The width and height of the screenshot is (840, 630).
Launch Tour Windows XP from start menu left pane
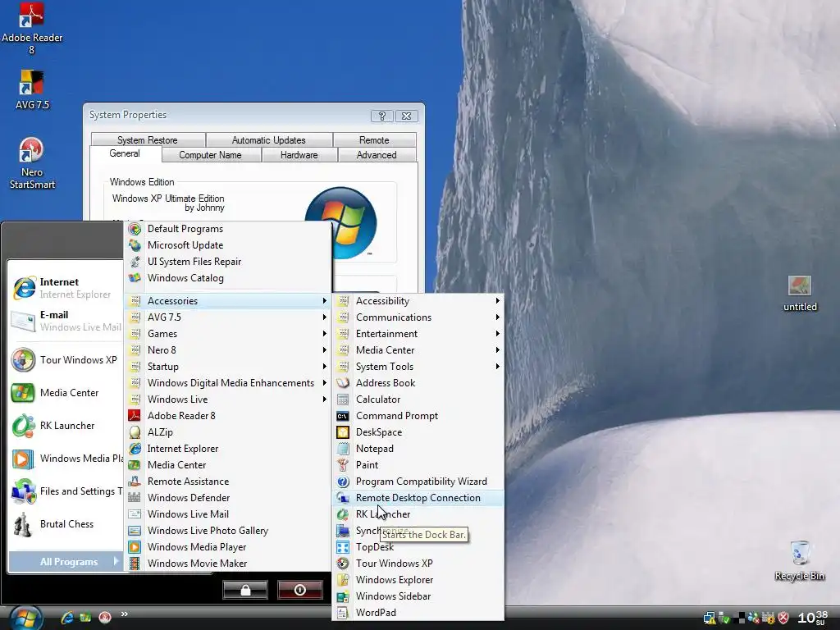pyautogui.click(x=66, y=360)
